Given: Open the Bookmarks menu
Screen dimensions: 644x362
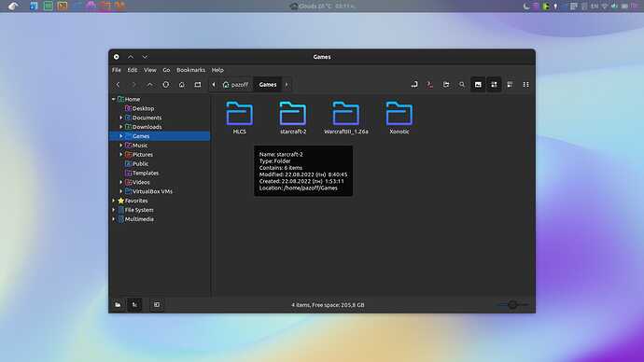Looking at the screenshot, I should pyautogui.click(x=191, y=70).
